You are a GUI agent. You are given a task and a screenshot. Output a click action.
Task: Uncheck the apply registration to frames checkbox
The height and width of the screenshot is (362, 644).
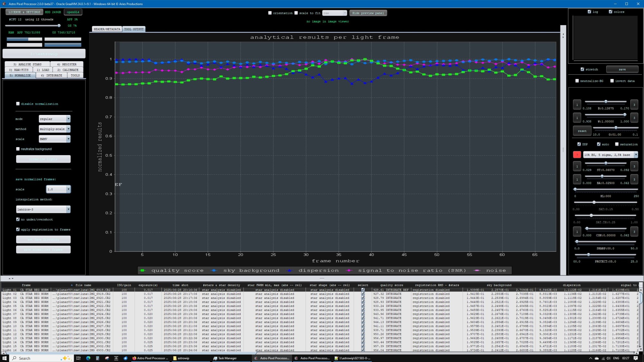(x=18, y=229)
